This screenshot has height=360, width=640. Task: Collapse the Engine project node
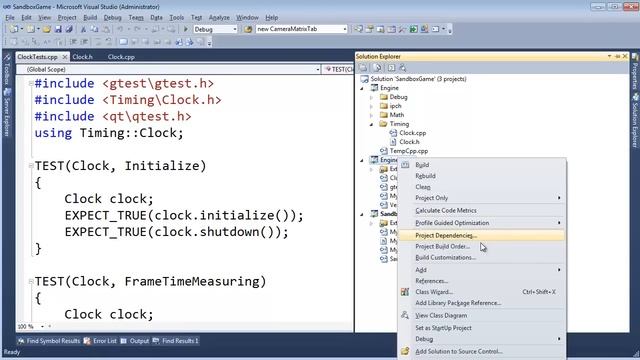[362, 88]
